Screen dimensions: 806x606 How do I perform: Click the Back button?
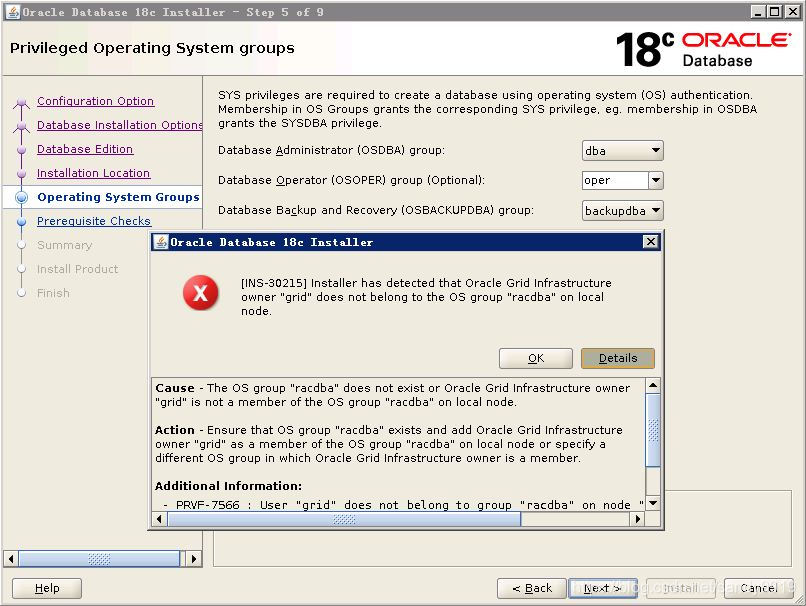[x=532, y=588]
